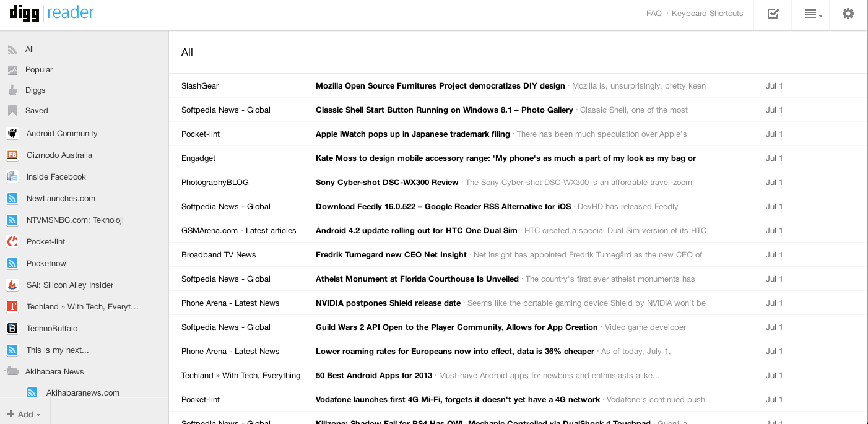Open the view mode list dropdown
Screen dimensions: 868x424
click(812, 14)
